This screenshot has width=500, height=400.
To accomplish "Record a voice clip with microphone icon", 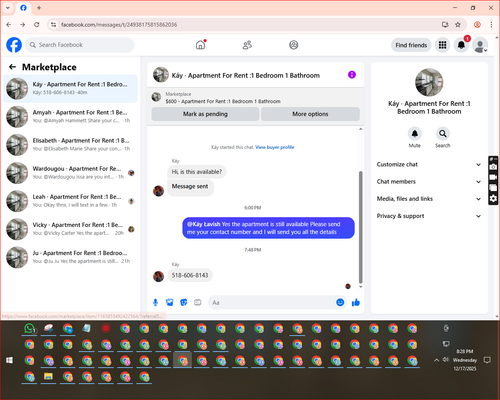I will coord(155,302).
